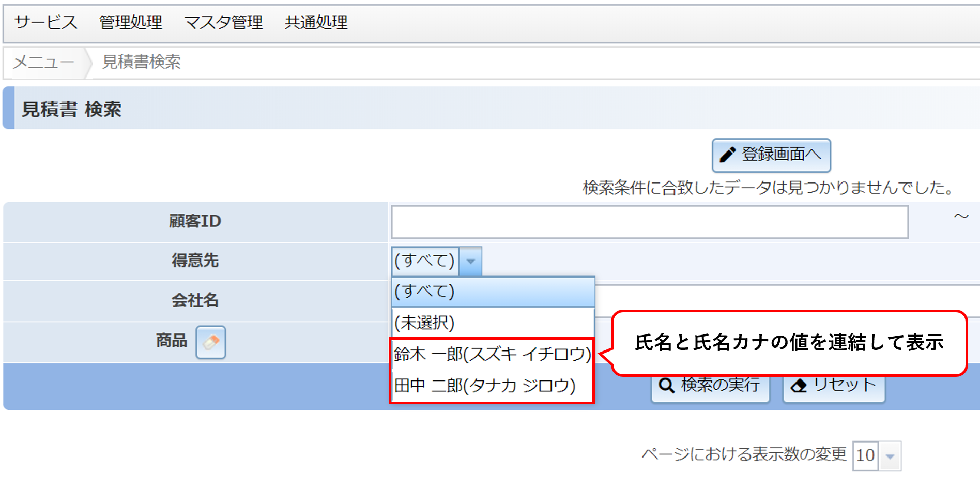The height and width of the screenshot is (503, 980).
Task: Click the 見積書検索 breadcrumb
Action: click(141, 62)
